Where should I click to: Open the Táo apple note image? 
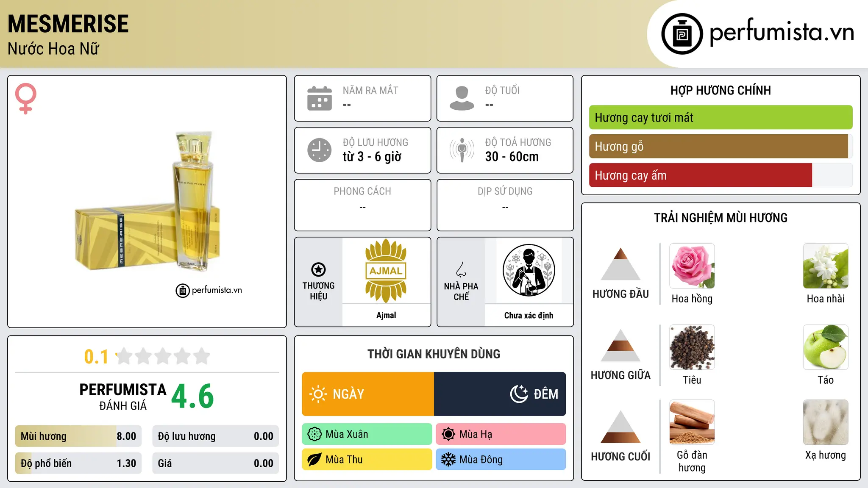(x=826, y=347)
